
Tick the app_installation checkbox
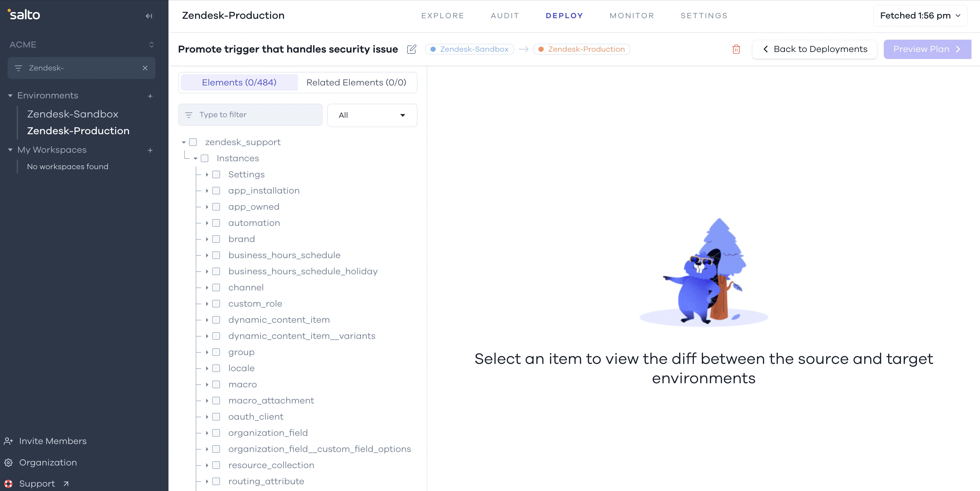pyautogui.click(x=216, y=191)
